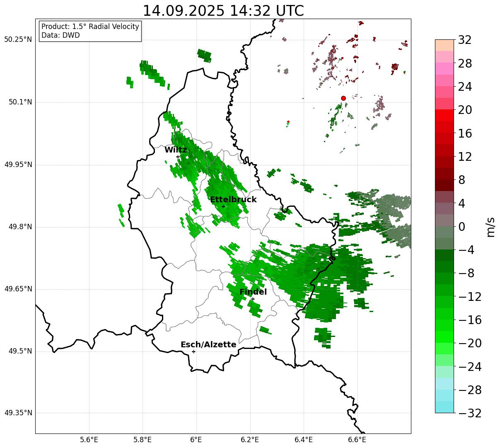Click the 5.6°E longitude tick label
500x448 pixels.
[x=89, y=440]
